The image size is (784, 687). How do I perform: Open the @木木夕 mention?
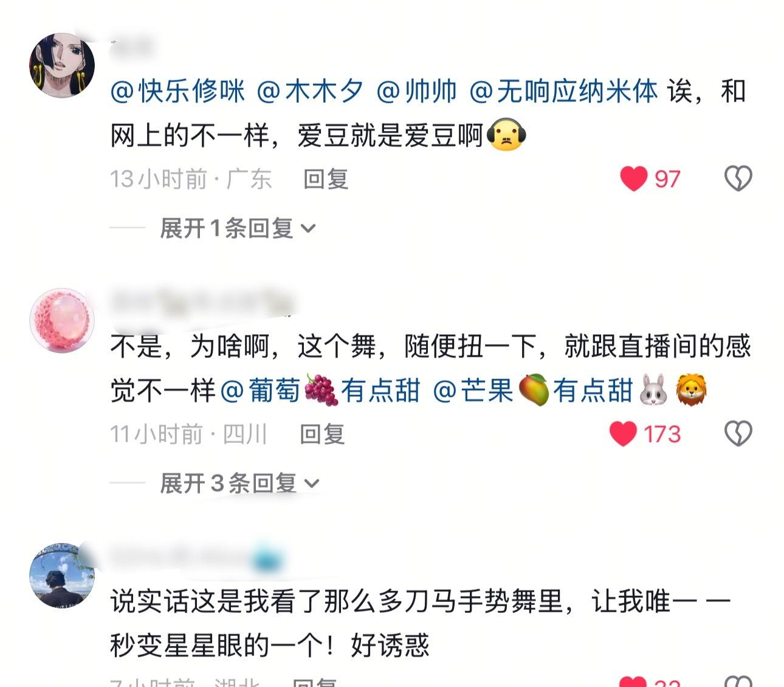tap(310, 92)
